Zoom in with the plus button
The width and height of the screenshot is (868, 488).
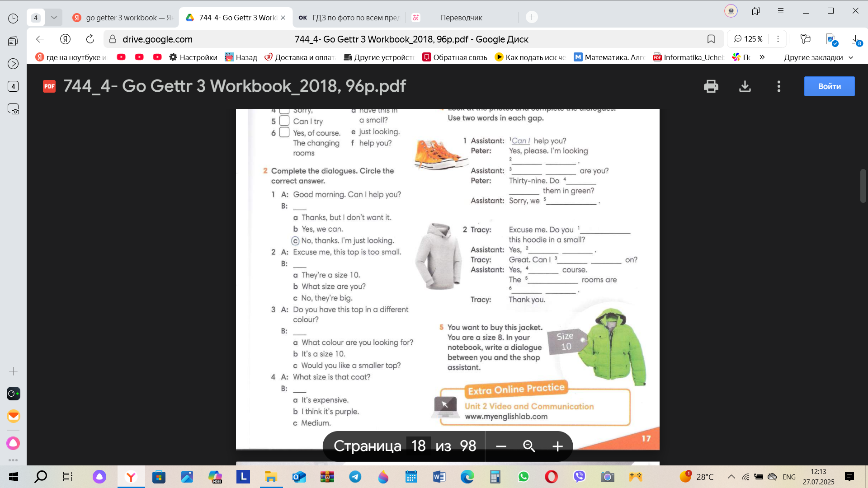pyautogui.click(x=557, y=446)
